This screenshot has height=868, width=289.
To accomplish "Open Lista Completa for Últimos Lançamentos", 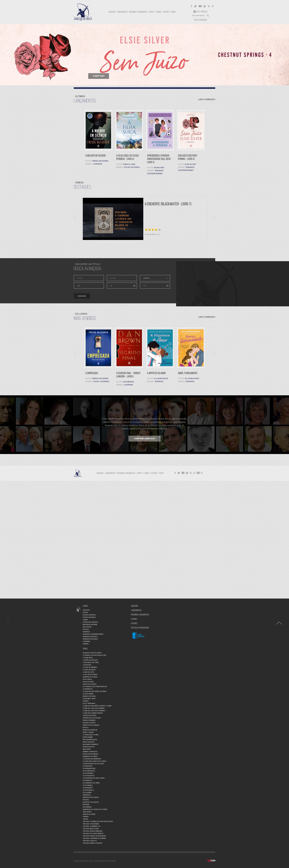I will [x=207, y=99].
